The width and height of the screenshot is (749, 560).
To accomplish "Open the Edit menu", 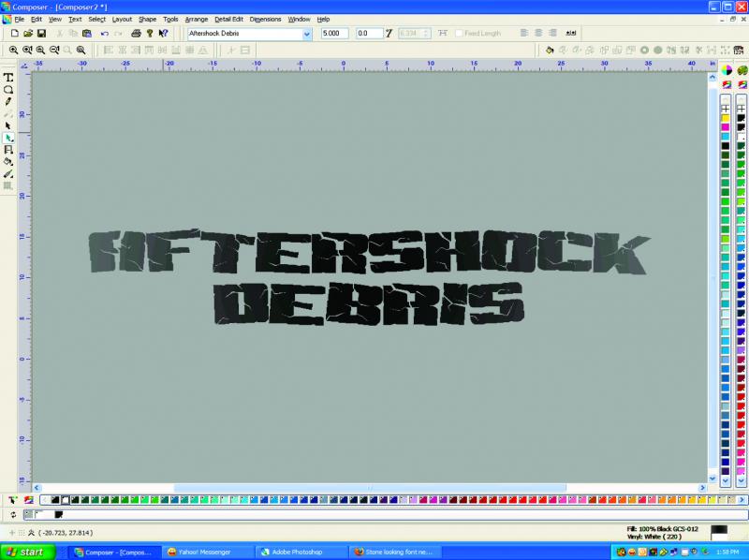I will [37, 19].
